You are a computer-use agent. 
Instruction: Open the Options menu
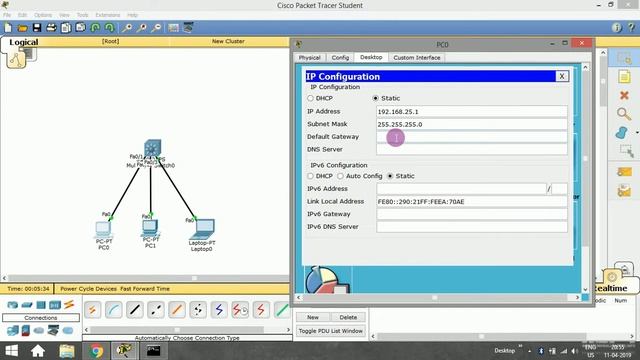click(x=43, y=15)
